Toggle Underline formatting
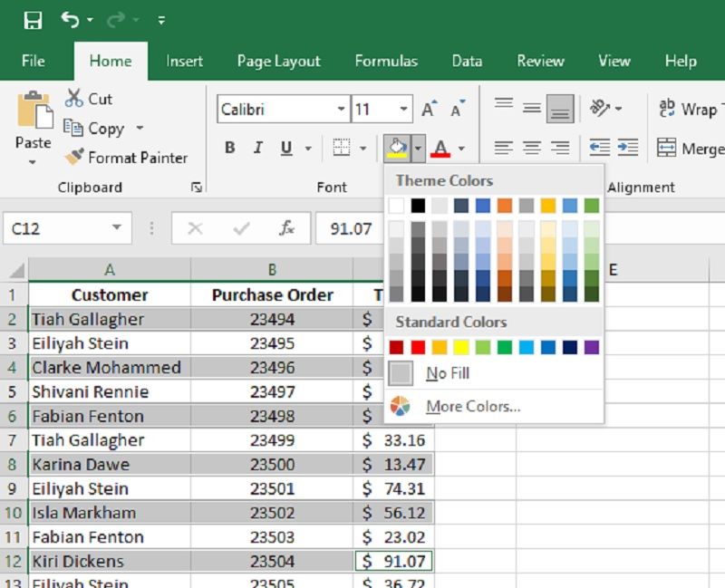Image resolution: width=725 pixels, height=588 pixels. tap(286, 149)
